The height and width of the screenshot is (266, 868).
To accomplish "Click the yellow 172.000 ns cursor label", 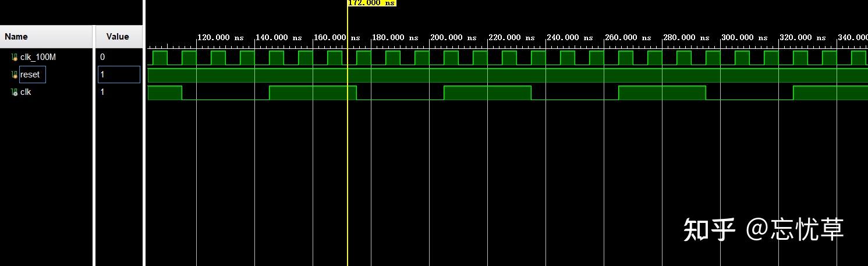I will click(371, 3).
